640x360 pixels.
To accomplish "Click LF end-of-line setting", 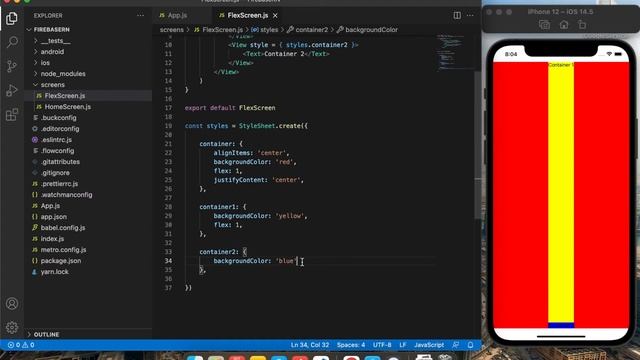I will (403, 345).
